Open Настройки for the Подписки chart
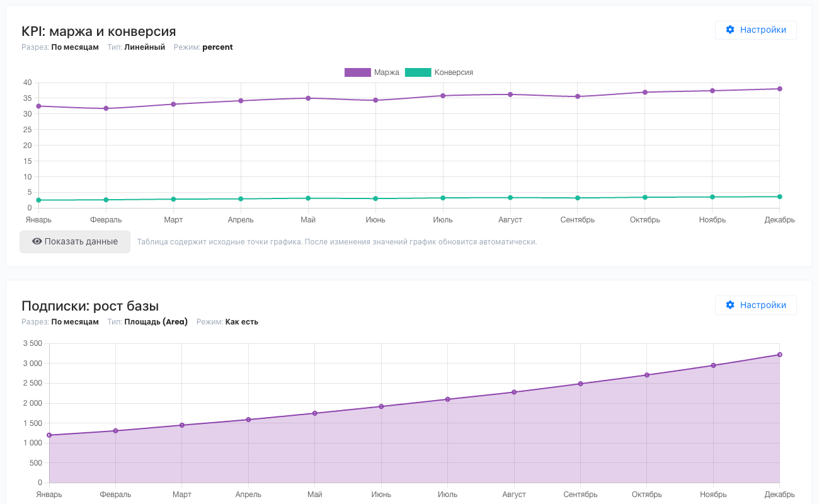This screenshot has height=504, width=819. click(755, 305)
